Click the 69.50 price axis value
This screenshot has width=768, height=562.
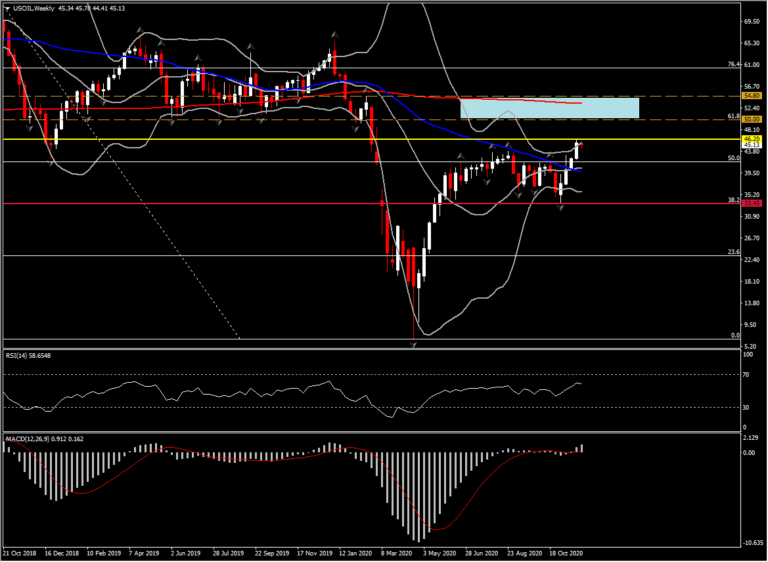pos(751,22)
